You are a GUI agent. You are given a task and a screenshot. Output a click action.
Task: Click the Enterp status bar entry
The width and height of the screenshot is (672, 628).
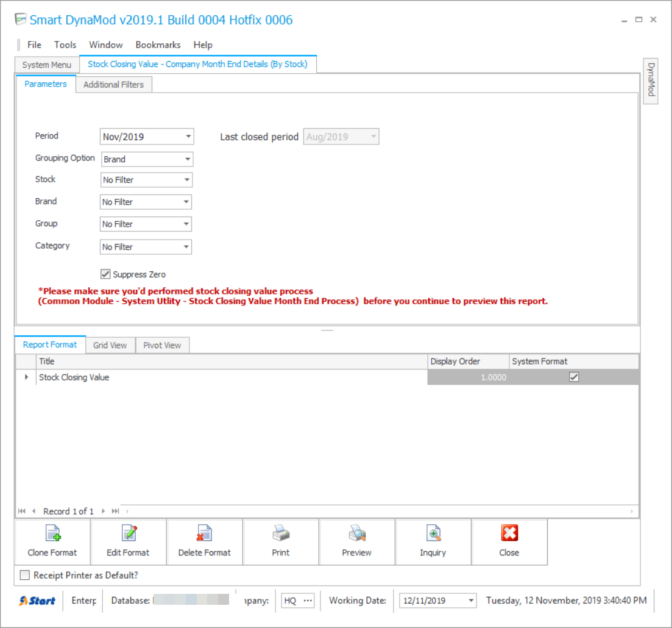pyautogui.click(x=83, y=600)
